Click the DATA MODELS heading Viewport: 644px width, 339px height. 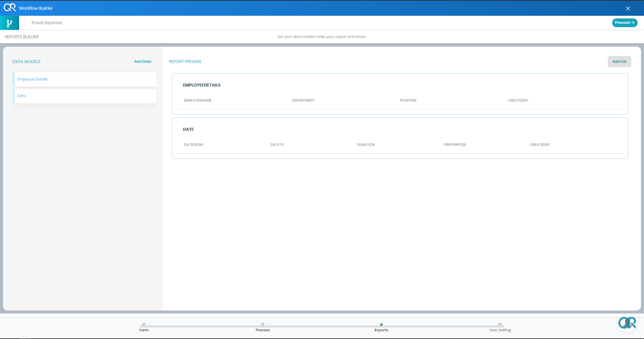coord(26,62)
